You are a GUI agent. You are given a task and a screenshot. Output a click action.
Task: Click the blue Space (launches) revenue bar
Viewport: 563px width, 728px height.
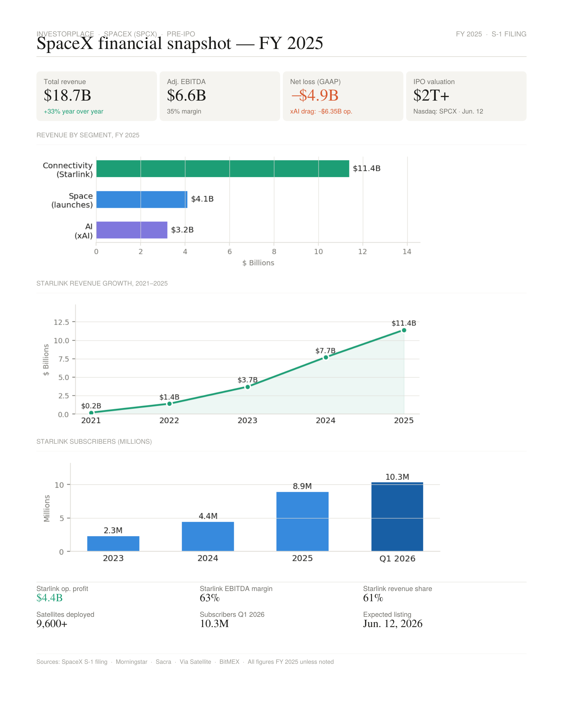pyautogui.click(x=142, y=199)
